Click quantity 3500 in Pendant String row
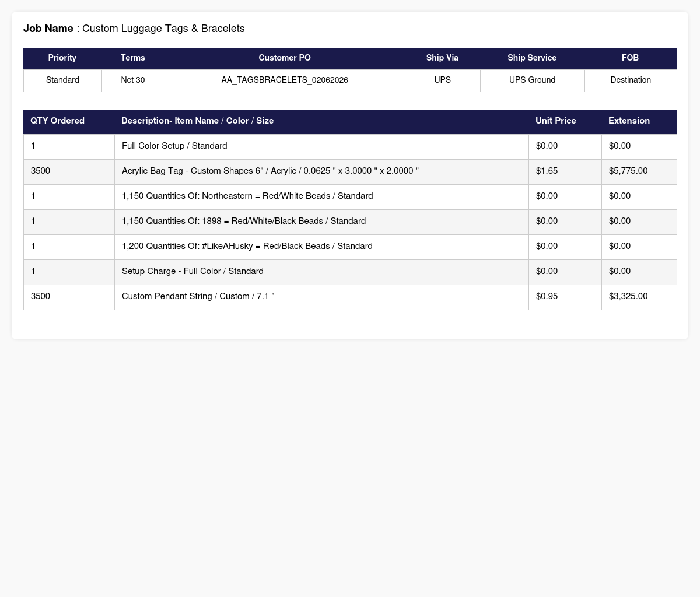Screen dimensions: 700x597 tap(40, 296)
